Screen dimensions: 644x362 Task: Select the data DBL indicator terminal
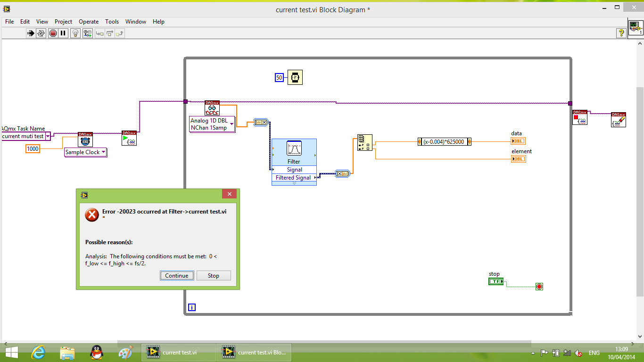pyautogui.click(x=518, y=141)
